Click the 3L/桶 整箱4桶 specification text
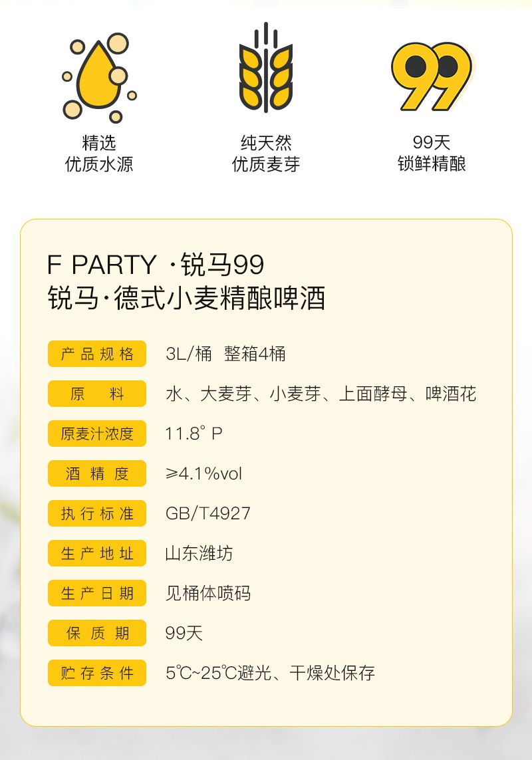 click(x=225, y=354)
